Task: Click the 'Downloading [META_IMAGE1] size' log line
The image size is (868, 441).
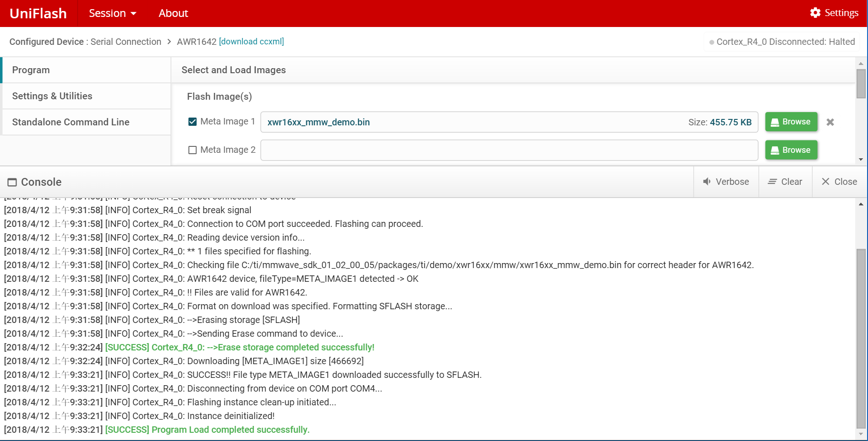Action: [184, 361]
